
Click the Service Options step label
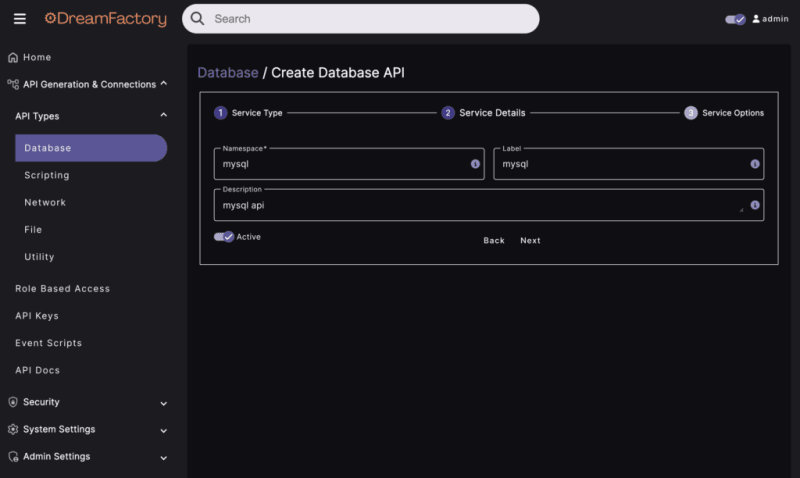click(733, 113)
